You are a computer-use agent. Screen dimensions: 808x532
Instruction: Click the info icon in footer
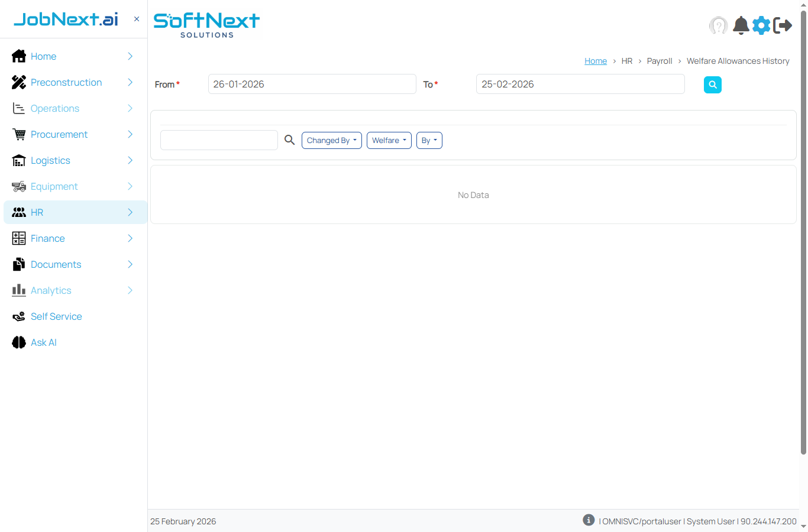point(588,520)
